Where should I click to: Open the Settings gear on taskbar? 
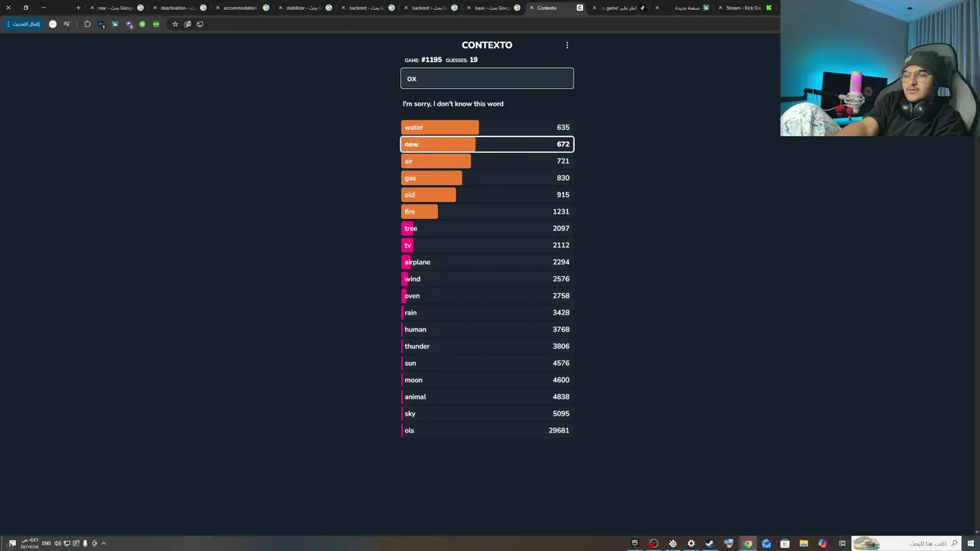(691, 543)
